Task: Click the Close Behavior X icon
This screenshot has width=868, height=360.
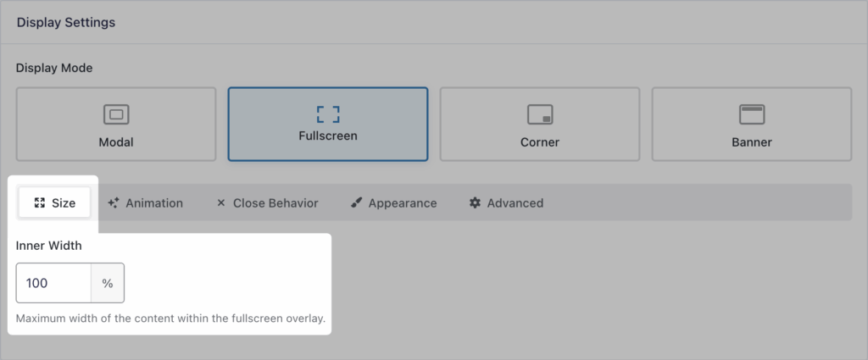Action: click(221, 203)
